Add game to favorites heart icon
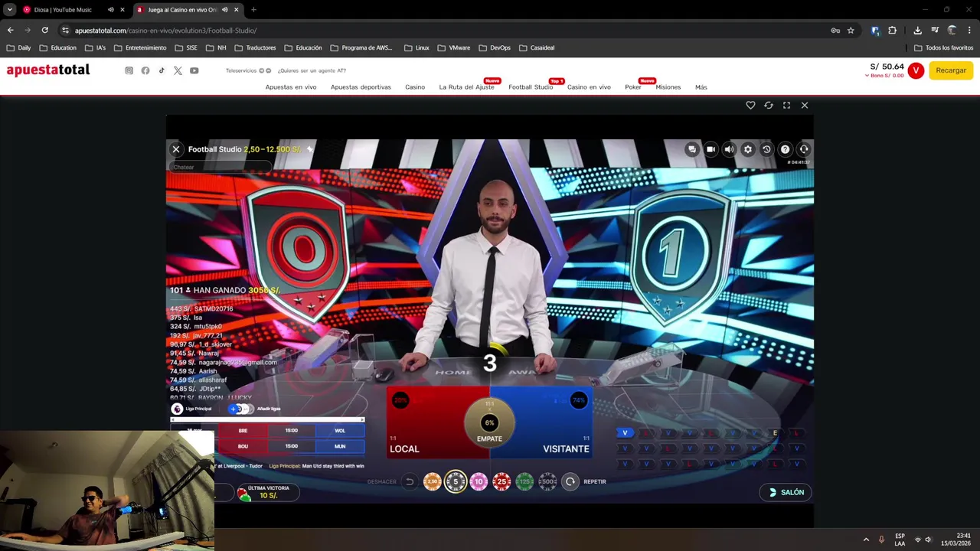Image resolution: width=980 pixels, height=551 pixels. tap(750, 105)
